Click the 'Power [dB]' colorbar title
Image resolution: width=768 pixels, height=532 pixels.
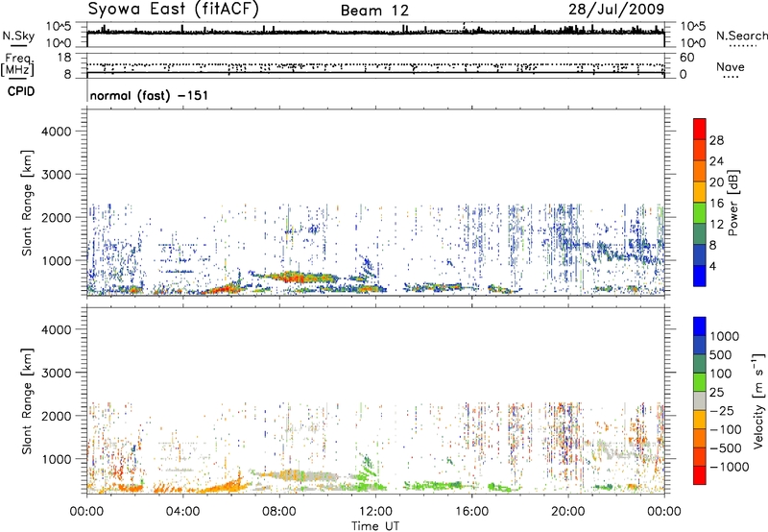(x=732, y=203)
